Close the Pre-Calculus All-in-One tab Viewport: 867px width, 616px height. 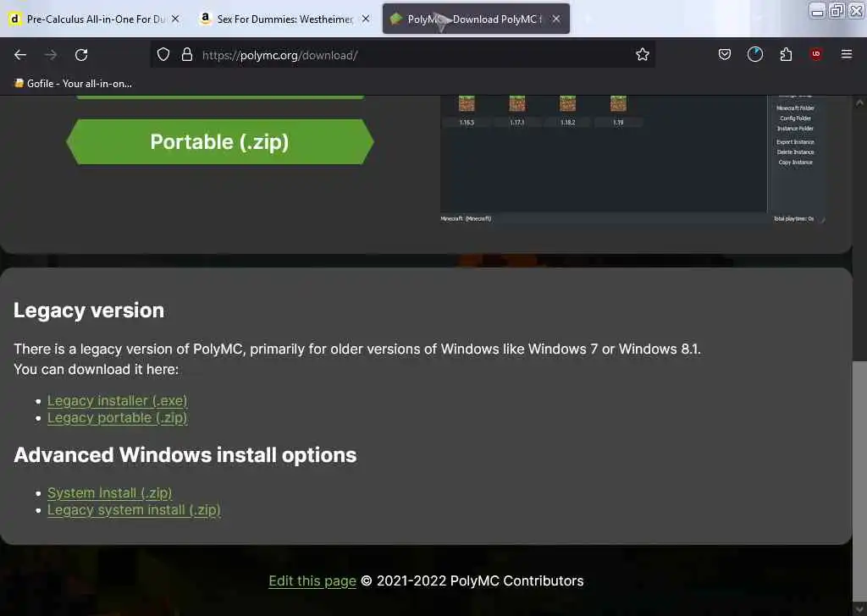click(x=175, y=19)
